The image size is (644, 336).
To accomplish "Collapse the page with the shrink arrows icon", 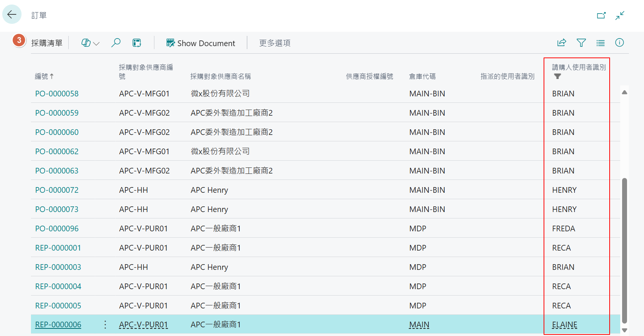I will (x=620, y=15).
